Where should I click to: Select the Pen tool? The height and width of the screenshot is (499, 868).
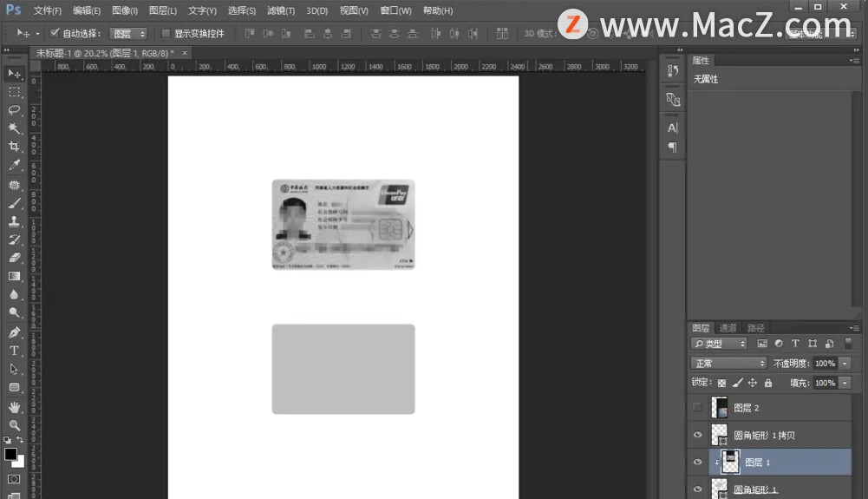tap(14, 332)
